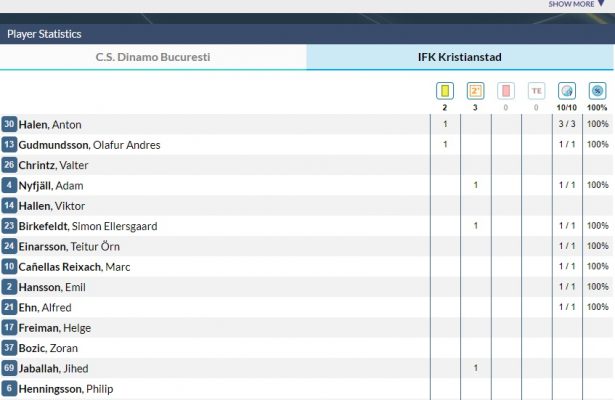This screenshot has width=615, height=400.
Task: Click the yellow card column icon
Action: point(445,91)
